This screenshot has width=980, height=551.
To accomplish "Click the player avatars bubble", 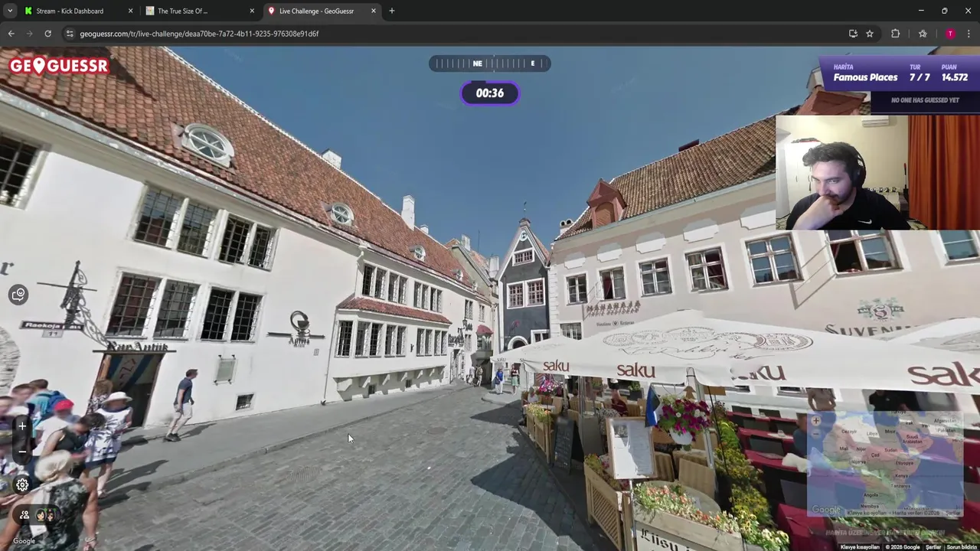I will pos(45,515).
